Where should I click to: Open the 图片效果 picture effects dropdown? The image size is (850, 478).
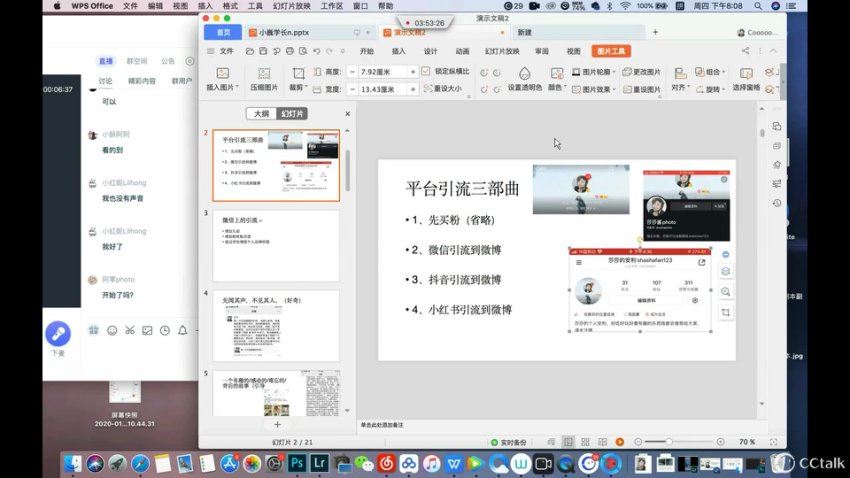click(594, 89)
